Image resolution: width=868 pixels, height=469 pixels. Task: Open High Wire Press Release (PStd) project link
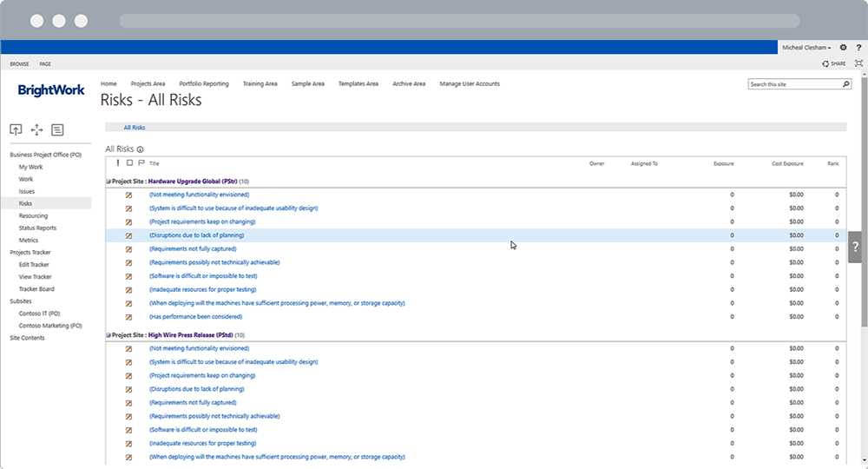click(x=190, y=335)
